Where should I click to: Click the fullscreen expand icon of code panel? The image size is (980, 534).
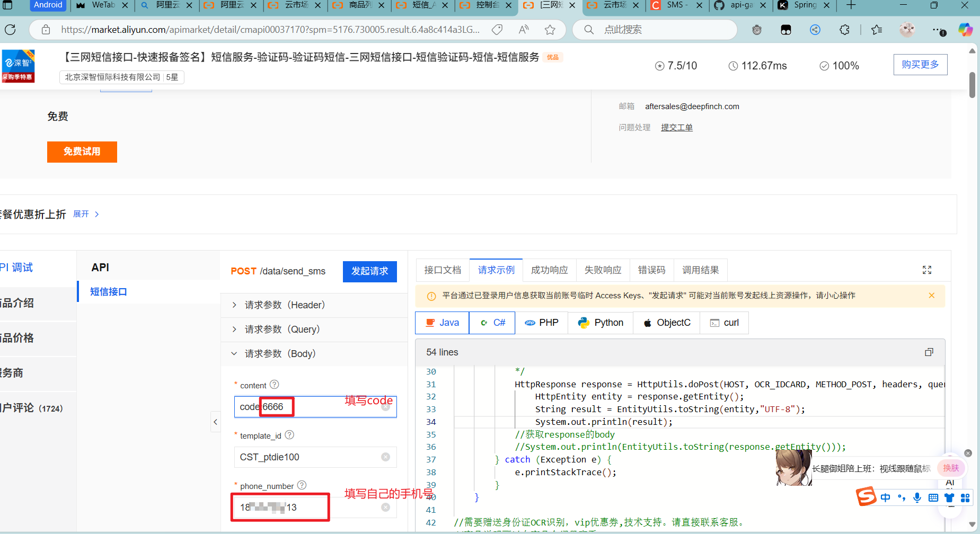(927, 270)
